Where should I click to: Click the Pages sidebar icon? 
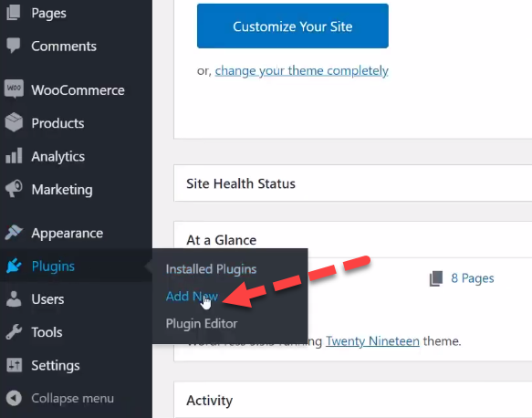pos(14,13)
